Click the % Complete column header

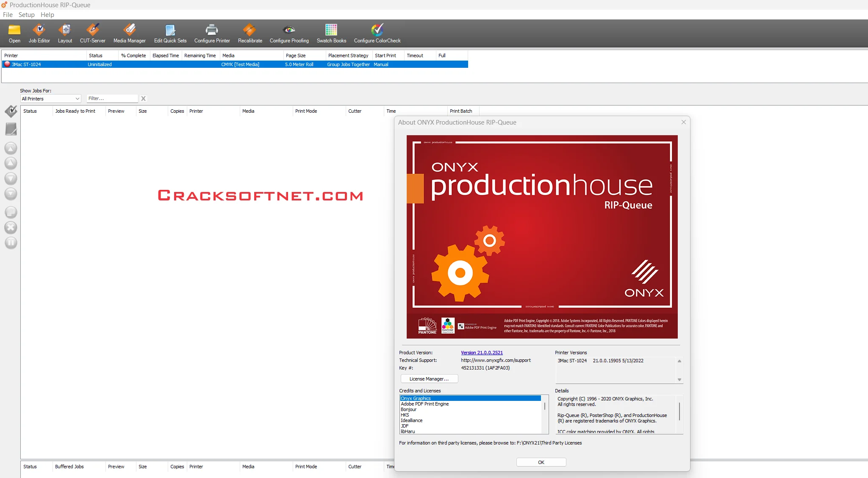click(134, 56)
